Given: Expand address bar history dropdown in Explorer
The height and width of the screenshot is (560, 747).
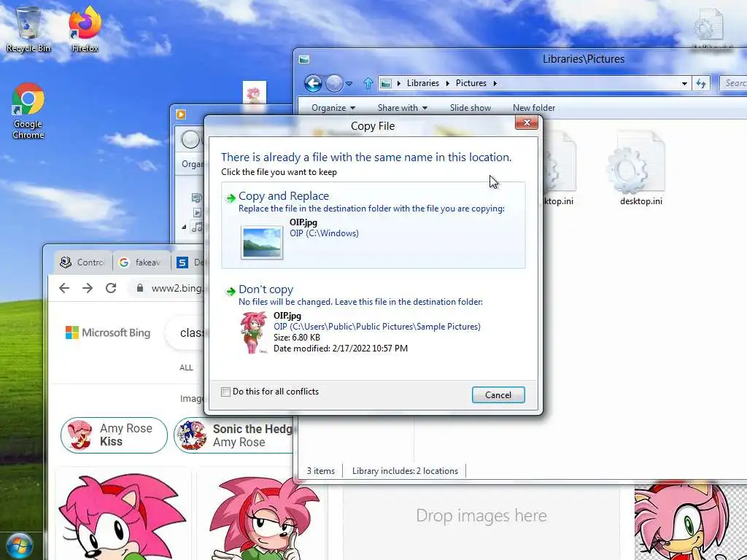Looking at the screenshot, I should pos(684,83).
